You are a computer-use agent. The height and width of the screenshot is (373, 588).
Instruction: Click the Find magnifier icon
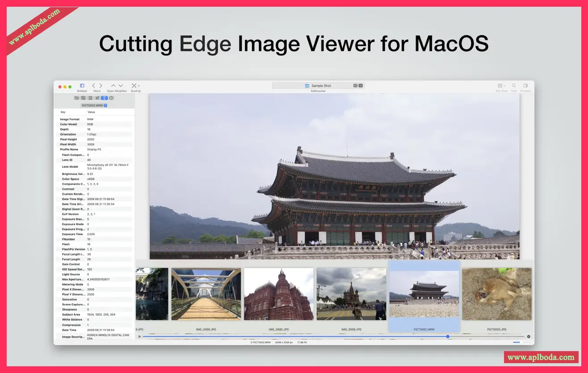point(514,85)
